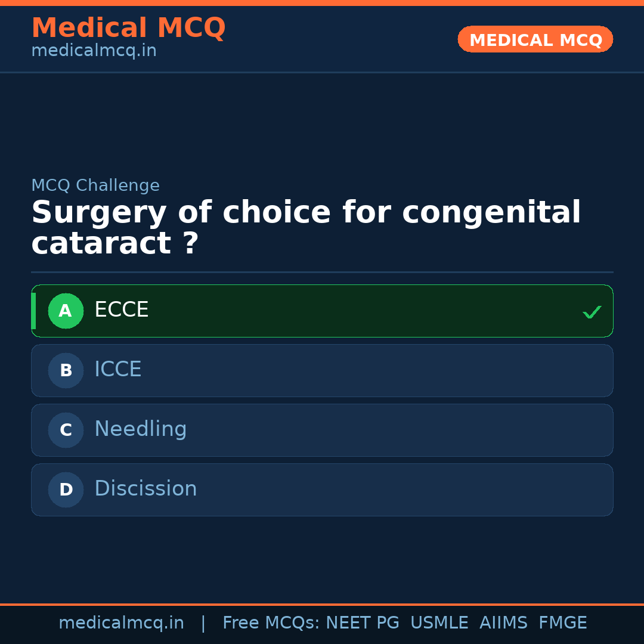The width and height of the screenshot is (644, 644).
Task: Click the circular C badge beside Needling
Action: click(66, 430)
